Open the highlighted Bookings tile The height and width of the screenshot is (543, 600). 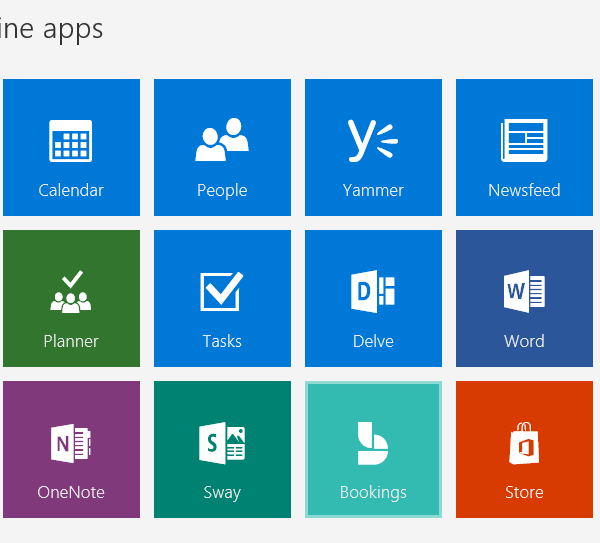(x=373, y=449)
